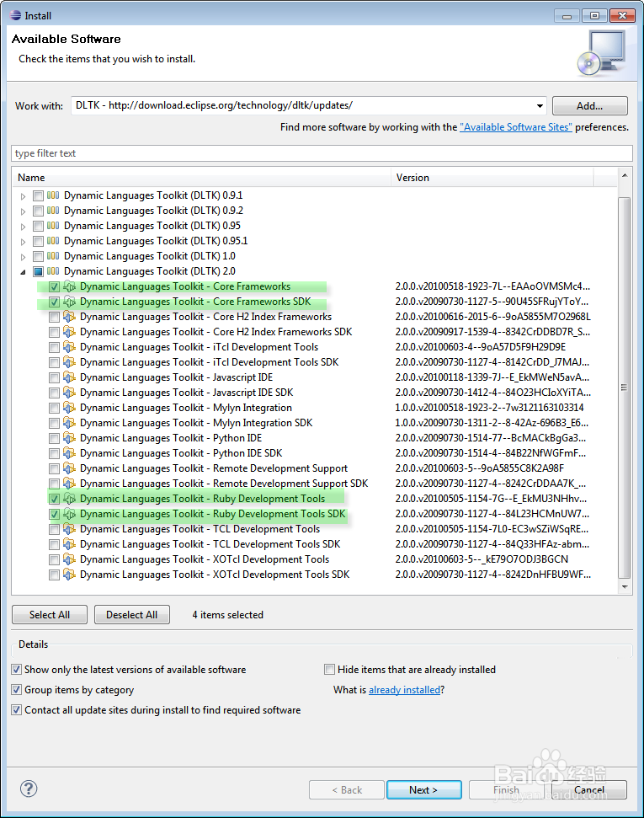Click the feature icon beside Core Frameworks

[69, 286]
